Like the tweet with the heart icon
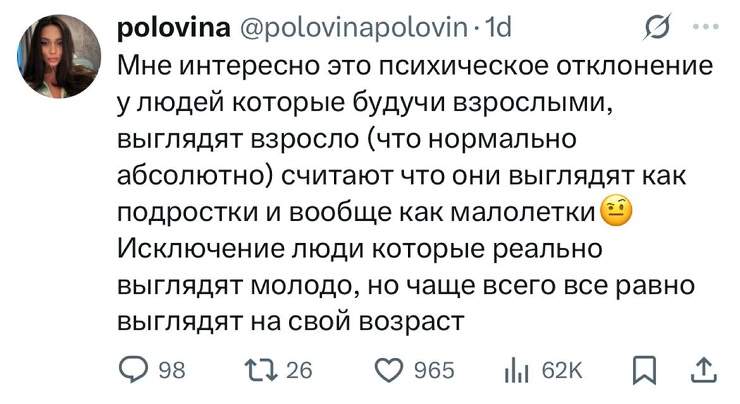Screen dimensions: 740x404 click(389, 370)
